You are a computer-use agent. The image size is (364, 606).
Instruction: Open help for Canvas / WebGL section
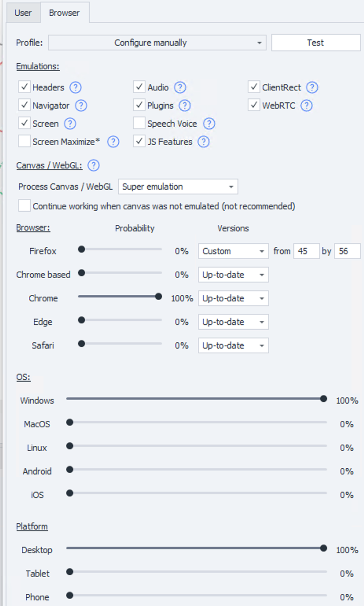[x=94, y=165]
